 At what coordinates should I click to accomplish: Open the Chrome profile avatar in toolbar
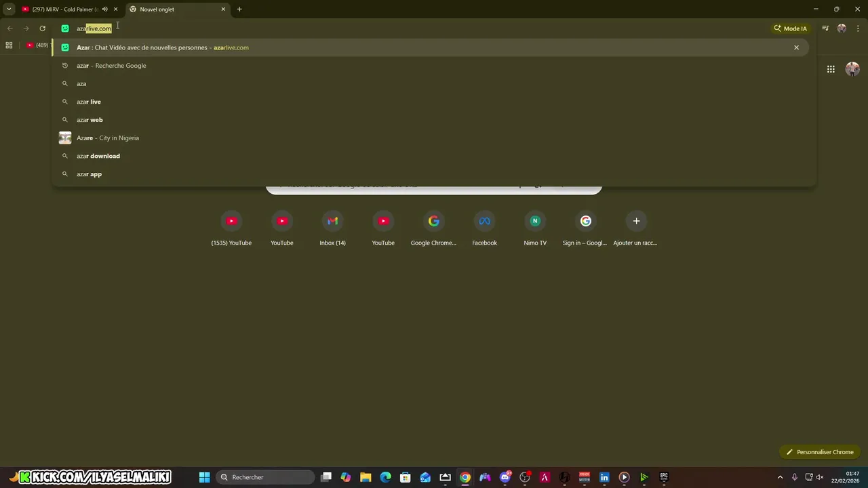coord(842,28)
